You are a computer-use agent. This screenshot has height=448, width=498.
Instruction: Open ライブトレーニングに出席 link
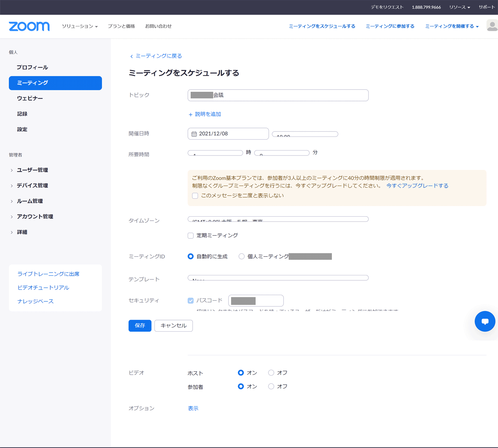tap(48, 274)
